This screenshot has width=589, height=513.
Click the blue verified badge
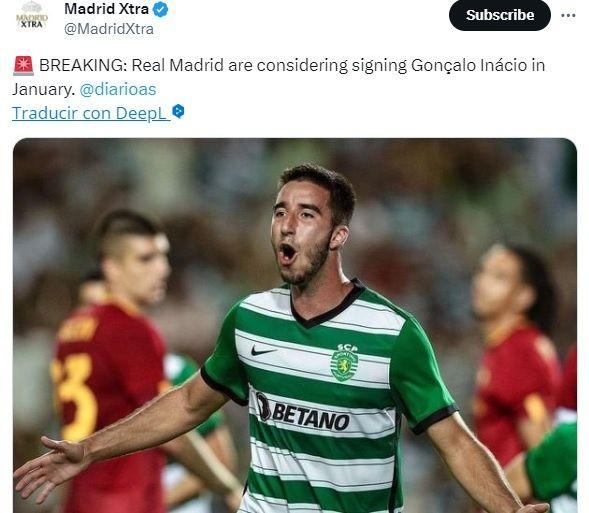point(161,9)
